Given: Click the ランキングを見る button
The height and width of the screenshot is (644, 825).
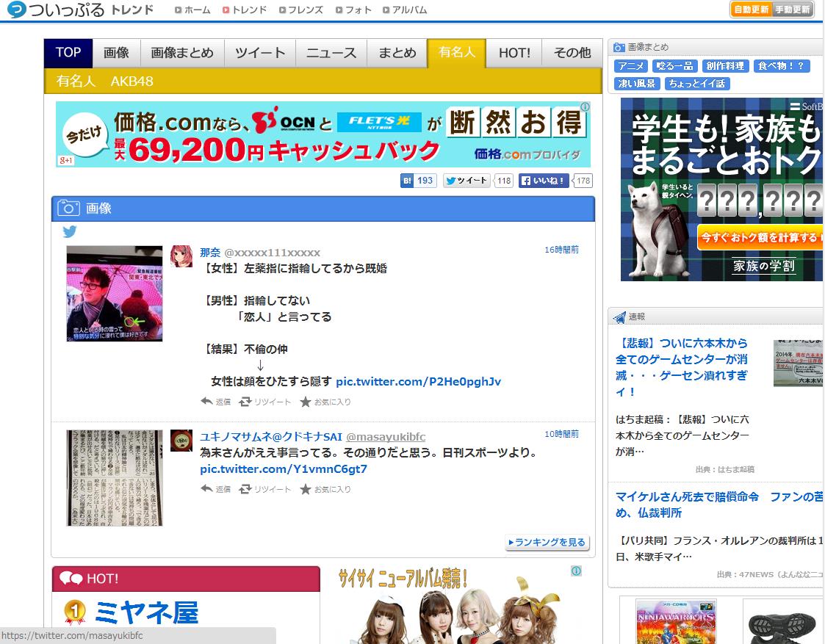Looking at the screenshot, I should coord(547,542).
